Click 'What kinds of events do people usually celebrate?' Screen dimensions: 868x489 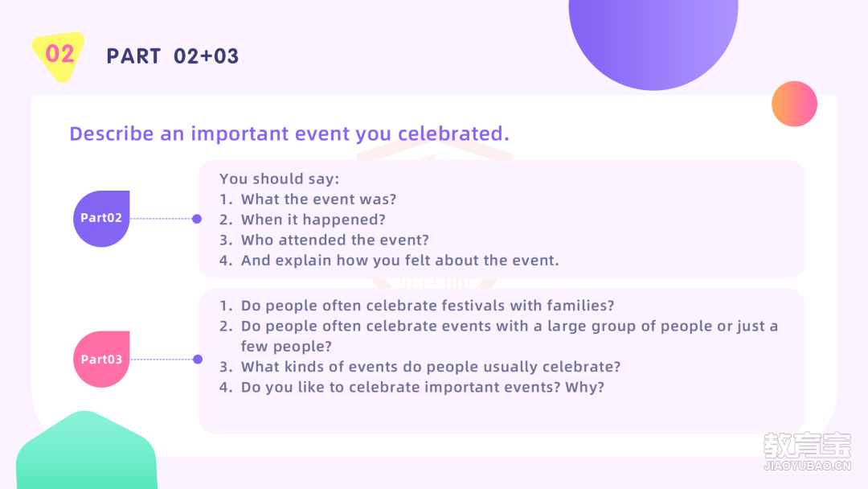click(420, 367)
